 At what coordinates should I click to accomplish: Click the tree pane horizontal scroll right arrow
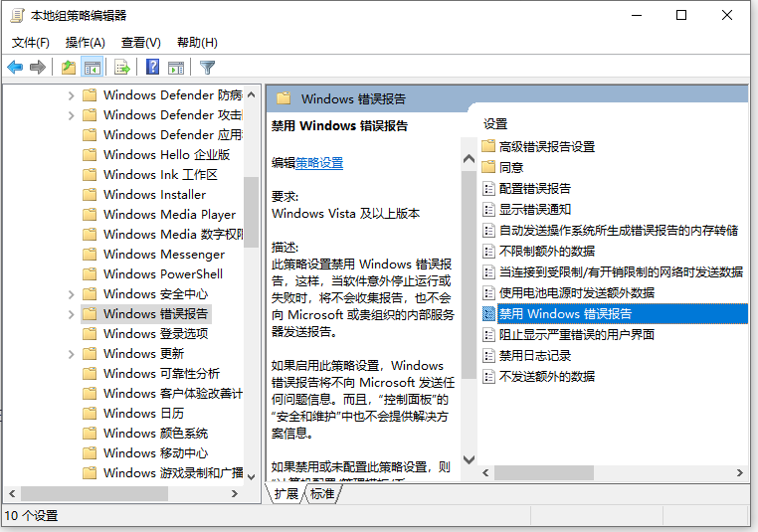coord(235,493)
